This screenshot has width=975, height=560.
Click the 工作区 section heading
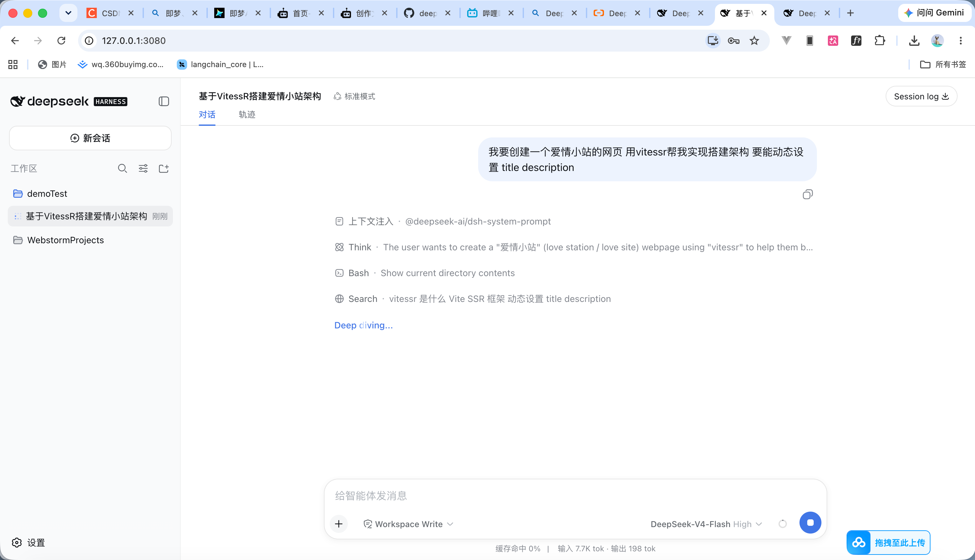(x=24, y=168)
